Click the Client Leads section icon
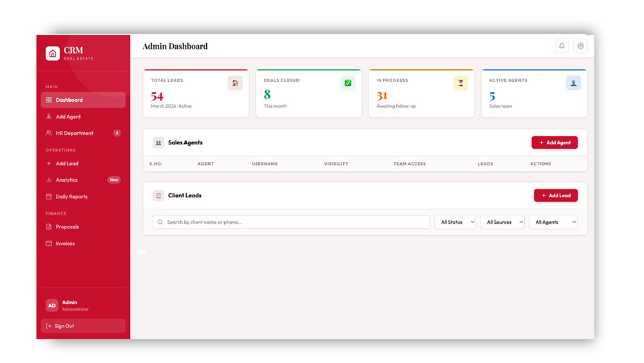Screen dimensions: 644x363 pyautogui.click(x=158, y=195)
